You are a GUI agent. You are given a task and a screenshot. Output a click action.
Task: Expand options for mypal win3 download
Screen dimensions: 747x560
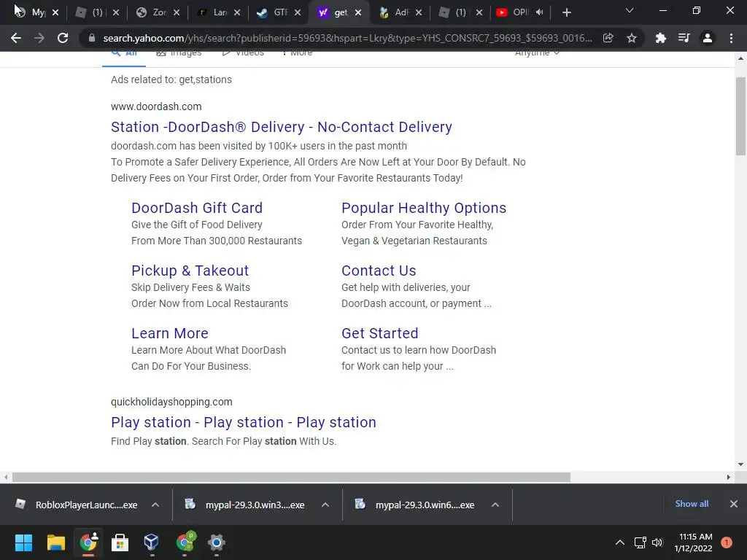pos(325,505)
